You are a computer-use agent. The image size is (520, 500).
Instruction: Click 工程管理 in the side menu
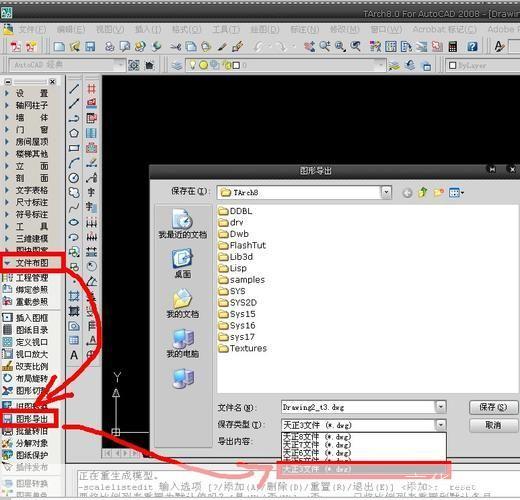(x=32, y=278)
